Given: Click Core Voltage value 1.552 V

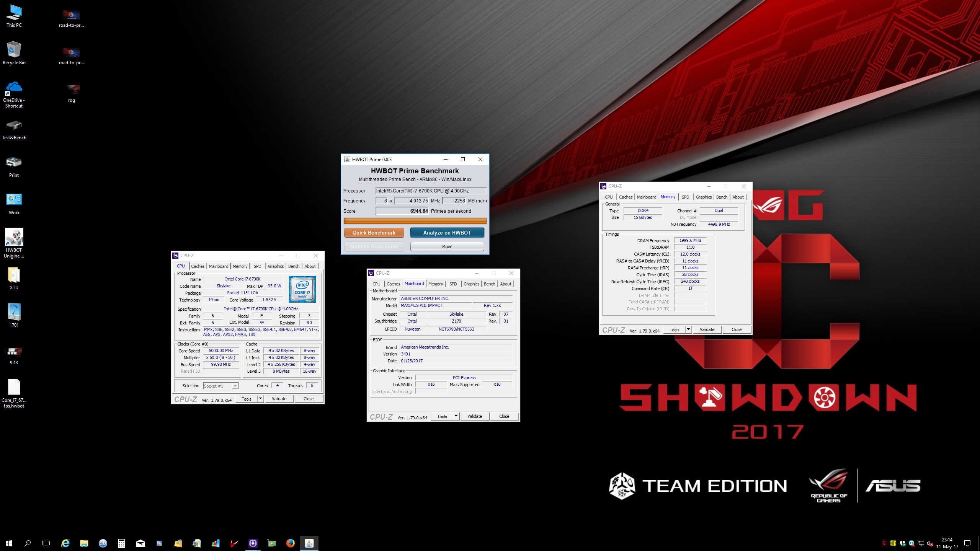Looking at the screenshot, I should click(269, 300).
